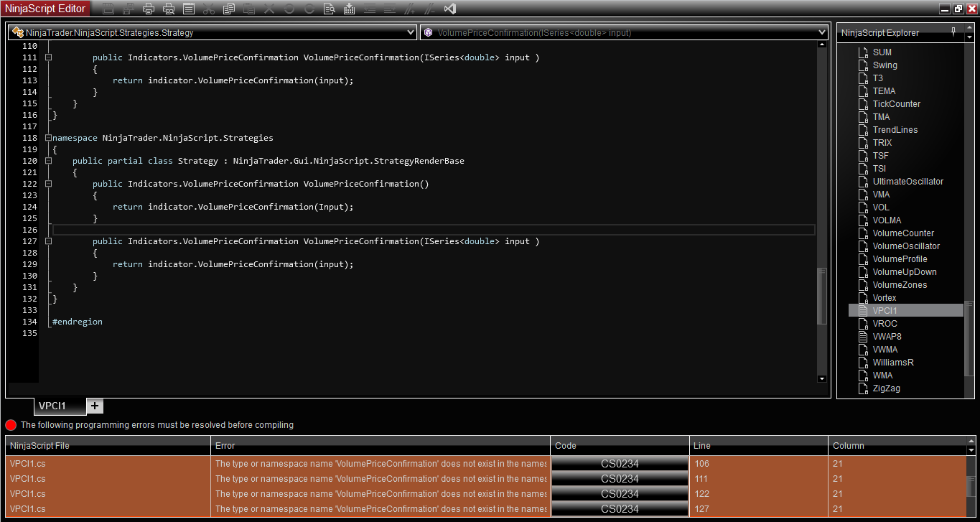Click the properties window toolbar icon

pos(189,9)
